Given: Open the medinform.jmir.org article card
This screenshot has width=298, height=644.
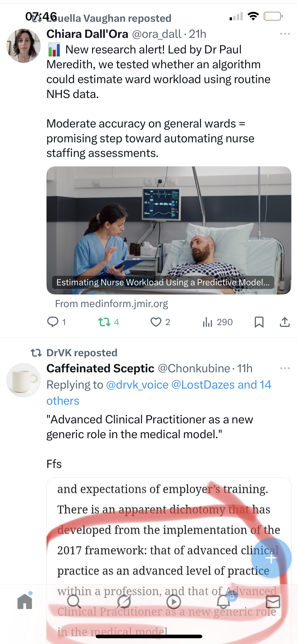Looking at the screenshot, I should coord(168,230).
